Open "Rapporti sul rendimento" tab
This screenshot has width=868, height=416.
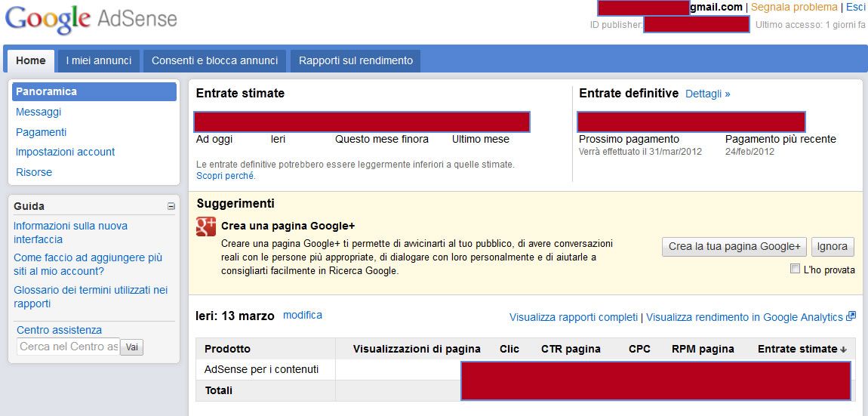(x=356, y=60)
